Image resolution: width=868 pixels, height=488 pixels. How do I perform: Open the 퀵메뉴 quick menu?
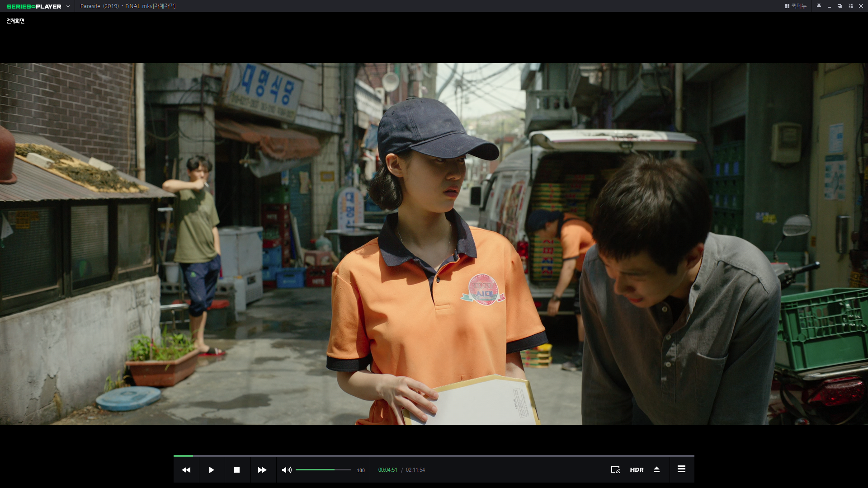(796, 6)
